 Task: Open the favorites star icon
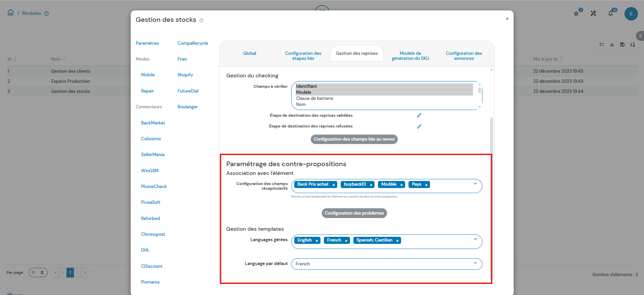pos(576,13)
